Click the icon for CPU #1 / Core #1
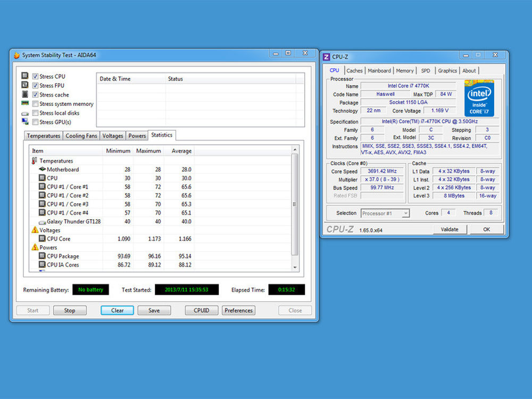Viewport: 532px width, 399px height. click(42, 186)
